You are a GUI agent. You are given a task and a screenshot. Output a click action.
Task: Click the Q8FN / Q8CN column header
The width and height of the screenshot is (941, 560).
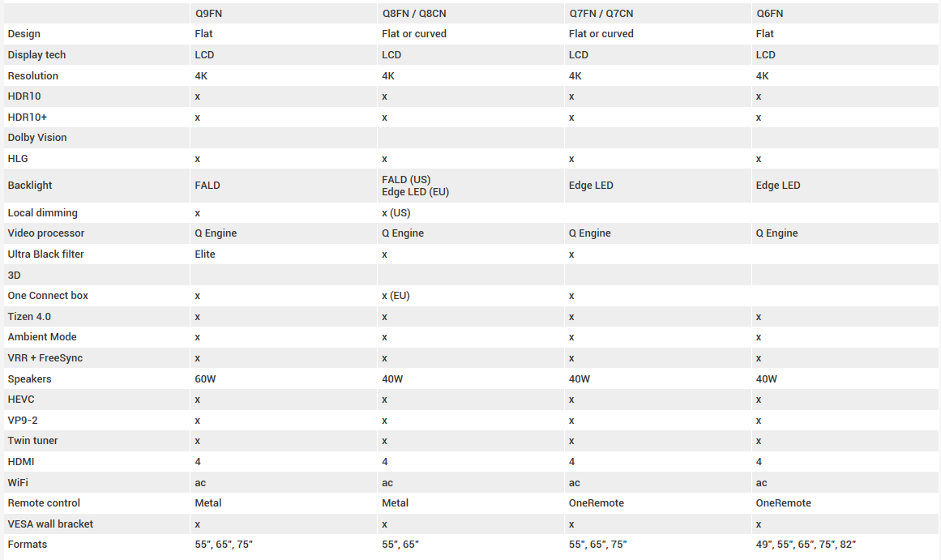point(414,14)
